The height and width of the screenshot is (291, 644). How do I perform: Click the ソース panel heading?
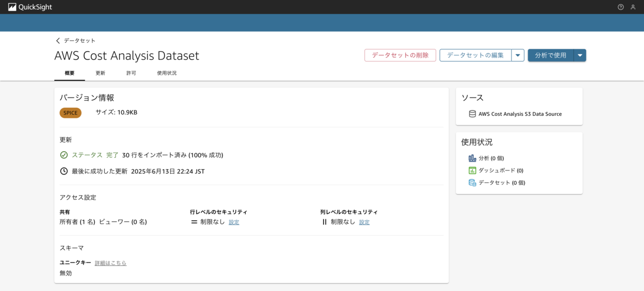pos(472,98)
